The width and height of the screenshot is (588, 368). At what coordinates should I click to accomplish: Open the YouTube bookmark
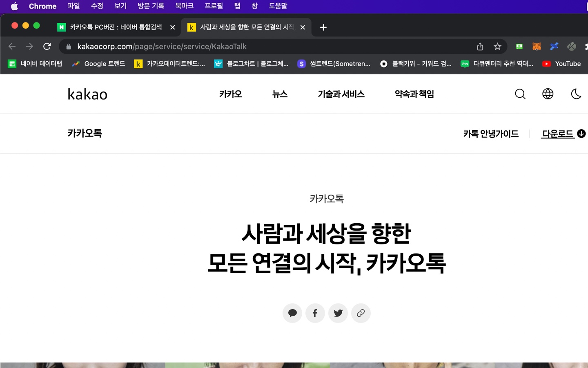point(561,64)
